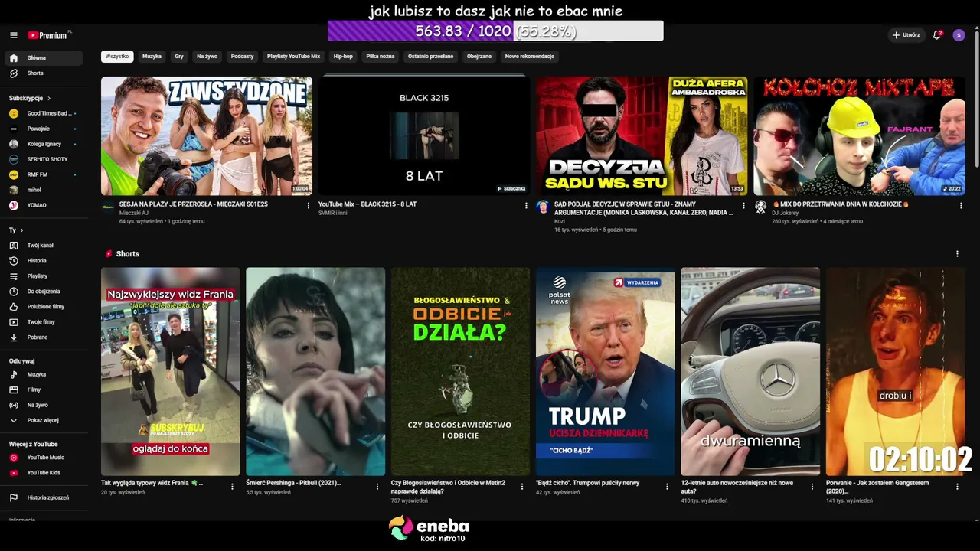Open the Do obejrzenia list
This screenshot has width=980, height=551.
coord(44,292)
